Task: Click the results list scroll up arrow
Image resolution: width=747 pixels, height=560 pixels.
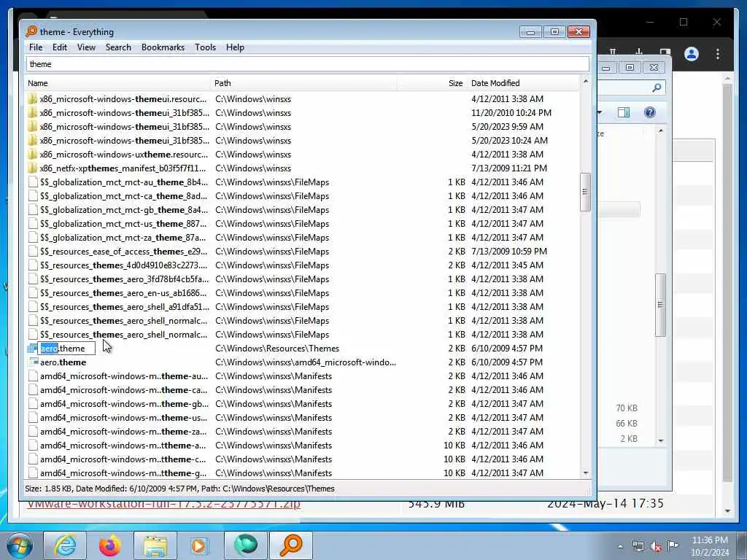Action: coord(586,82)
